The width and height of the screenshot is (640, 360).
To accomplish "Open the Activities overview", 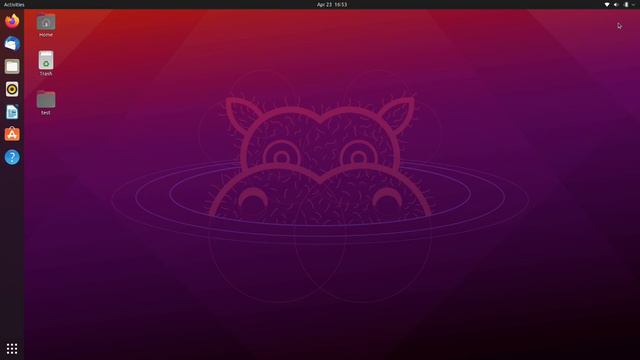I will 14,4.
